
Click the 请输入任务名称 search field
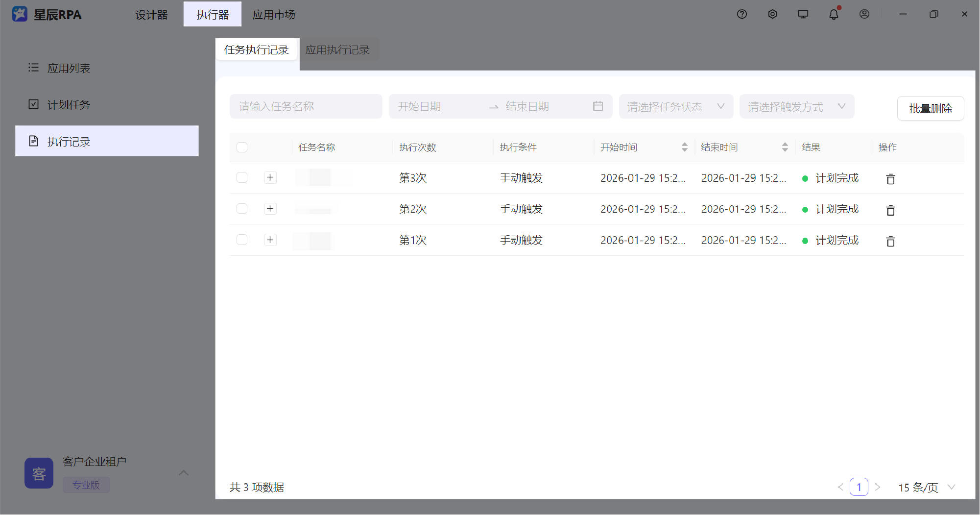[x=306, y=106]
